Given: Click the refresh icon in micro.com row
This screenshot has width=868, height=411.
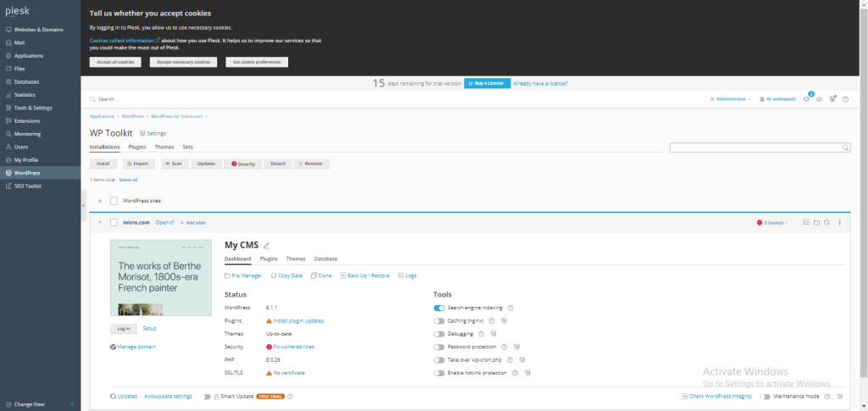Looking at the screenshot, I should tap(826, 222).
